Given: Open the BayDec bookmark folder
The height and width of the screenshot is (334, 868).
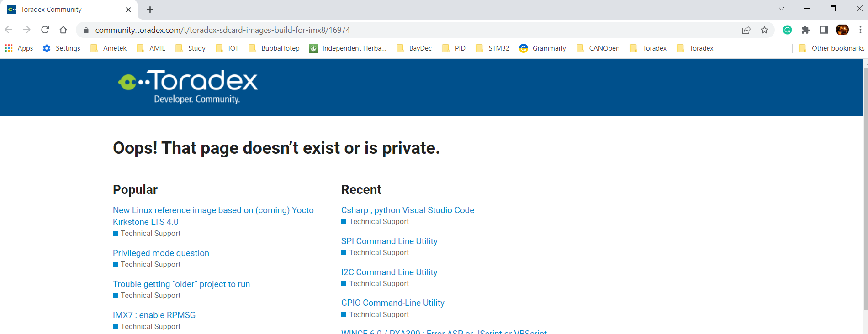Looking at the screenshot, I should click(x=414, y=48).
